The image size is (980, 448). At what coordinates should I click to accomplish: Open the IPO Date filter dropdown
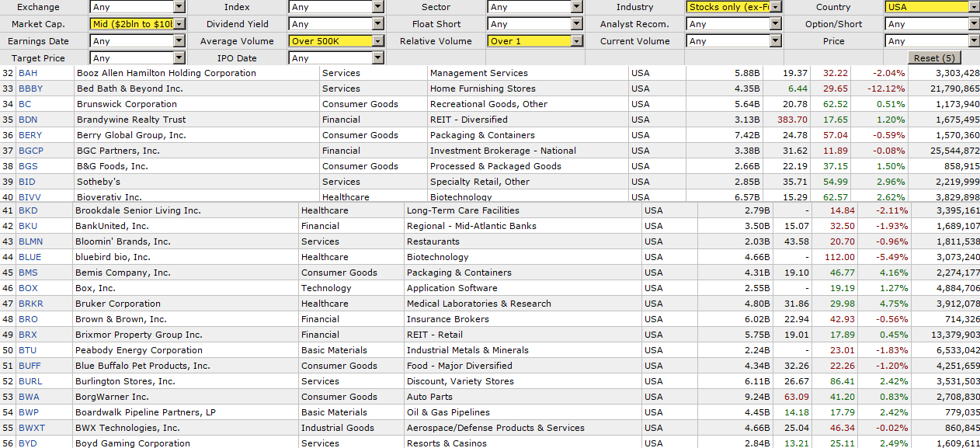pos(336,58)
